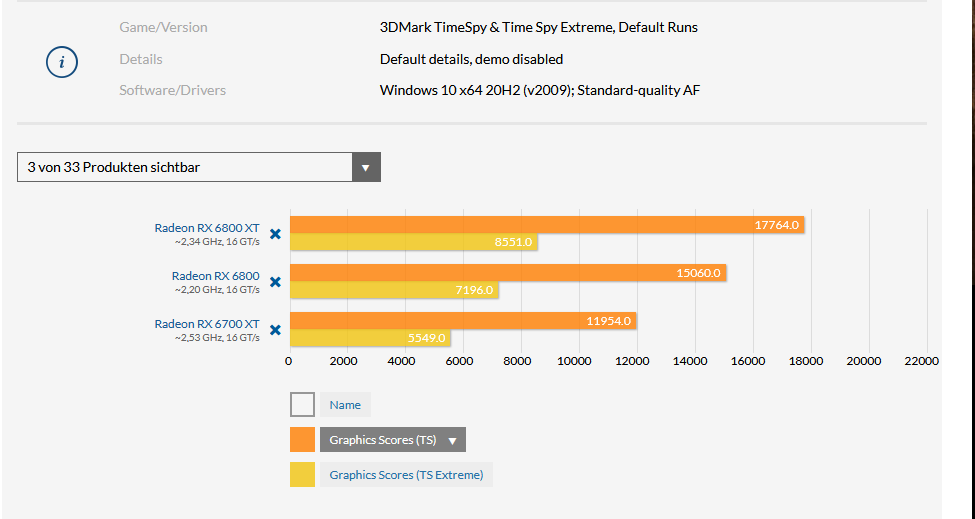Click the 8551.0 yellow bar
Image resolution: width=975 pixels, height=519 pixels.
click(414, 242)
